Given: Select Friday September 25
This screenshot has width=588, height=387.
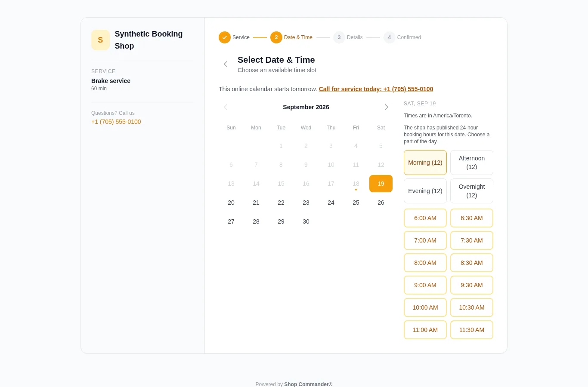Looking at the screenshot, I should [x=356, y=203].
